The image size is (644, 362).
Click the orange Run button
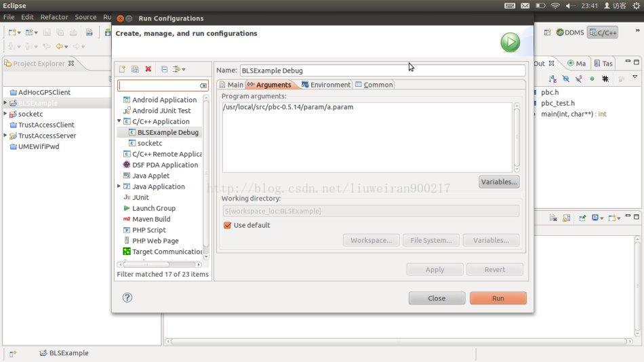coord(498,298)
